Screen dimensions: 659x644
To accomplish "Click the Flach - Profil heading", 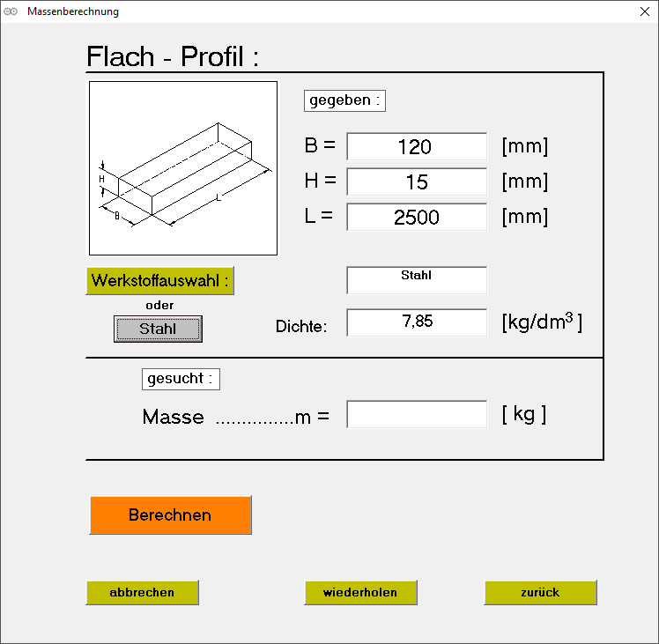I will click(x=173, y=57).
